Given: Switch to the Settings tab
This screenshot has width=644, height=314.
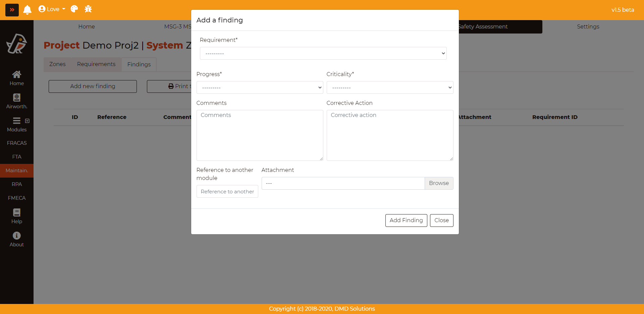Looking at the screenshot, I should 588,26.
